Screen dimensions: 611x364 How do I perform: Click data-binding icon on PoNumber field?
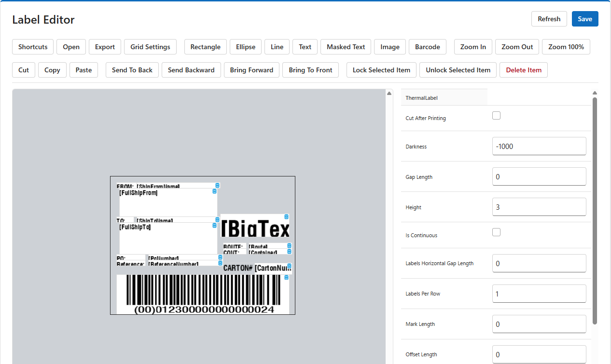220,257
